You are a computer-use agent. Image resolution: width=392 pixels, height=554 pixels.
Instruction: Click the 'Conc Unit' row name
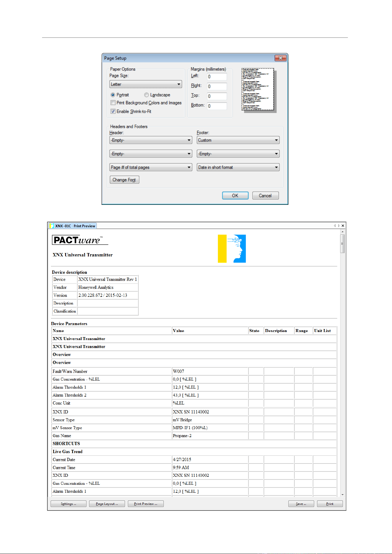(62, 403)
